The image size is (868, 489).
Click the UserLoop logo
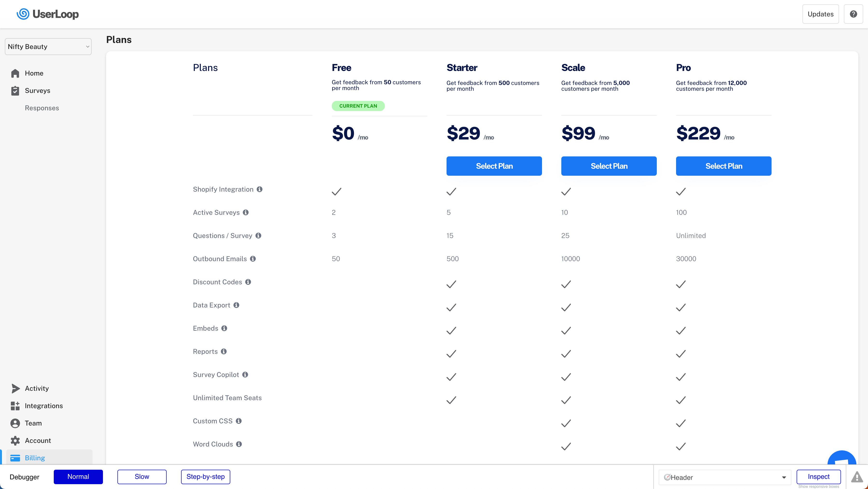click(47, 14)
